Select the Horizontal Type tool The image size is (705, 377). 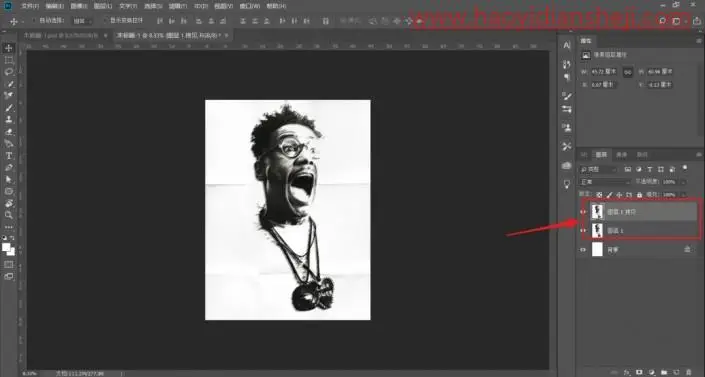(x=9, y=156)
